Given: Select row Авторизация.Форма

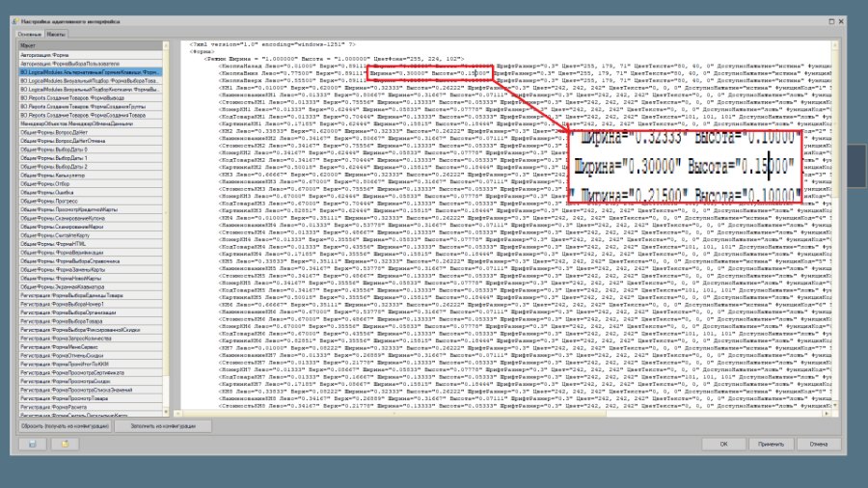Looking at the screenshot, I should pyautogui.click(x=90, y=55).
